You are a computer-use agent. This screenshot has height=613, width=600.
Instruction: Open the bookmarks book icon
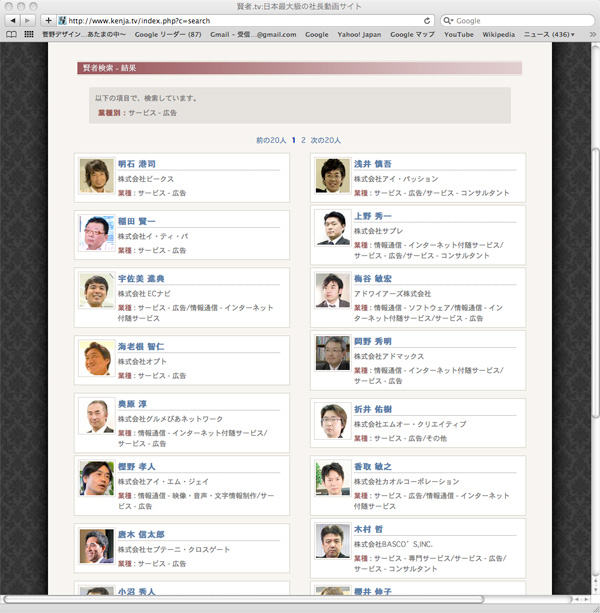(12, 34)
